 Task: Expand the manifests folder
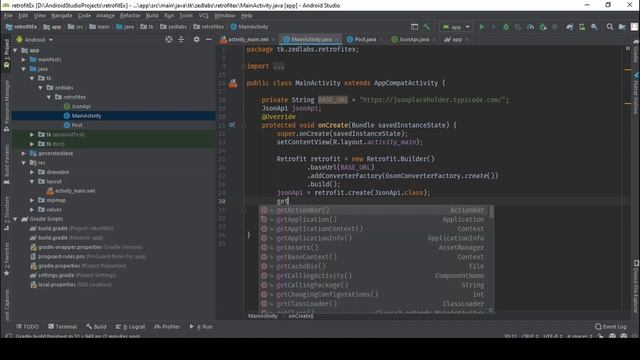[24, 60]
